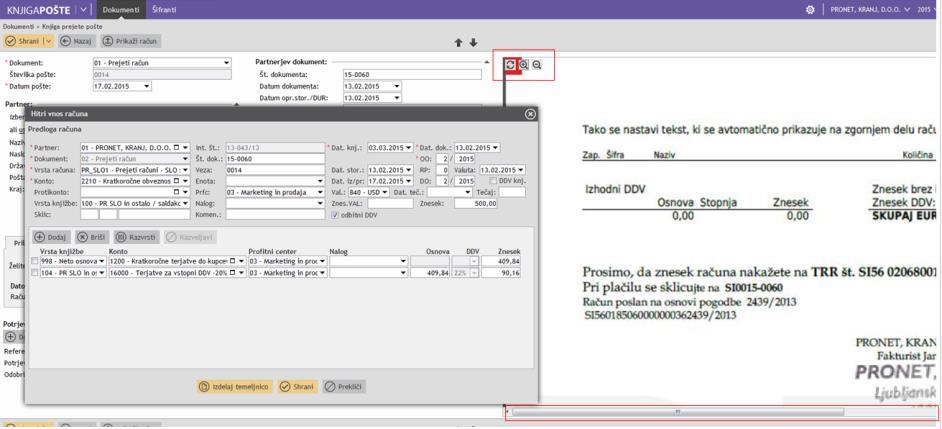Open the Datum dokumenta date dropdown
The height and width of the screenshot is (429, 942).
pyautogui.click(x=397, y=86)
